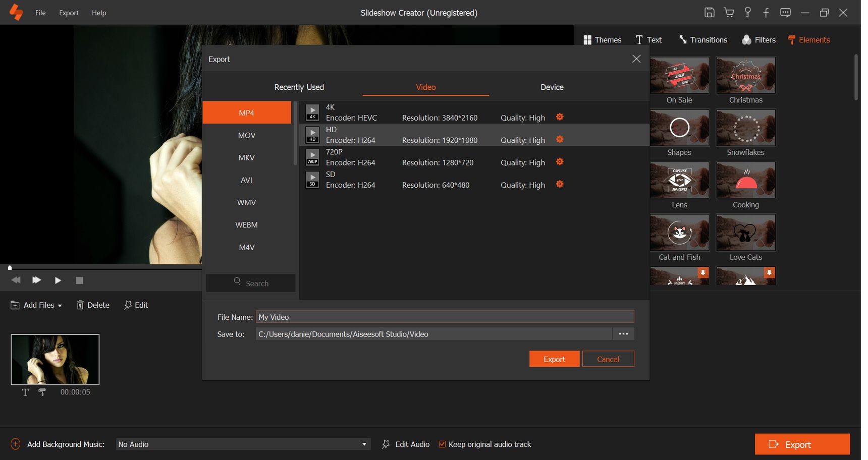Click the File Name input field
Image resolution: width=868 pixels, height=460 pixels.
pyautogui.click(x=445, y=317)
